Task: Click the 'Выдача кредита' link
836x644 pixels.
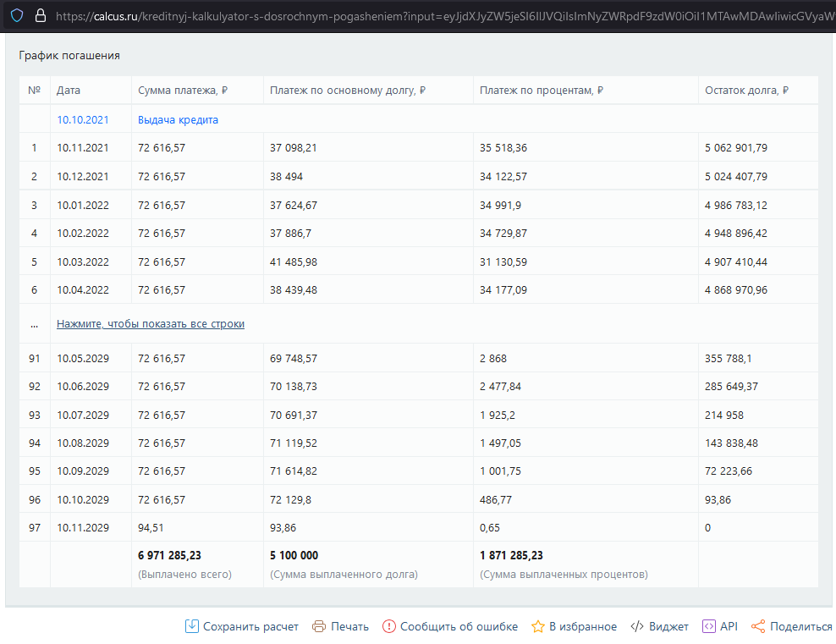Action: (178, 120)
